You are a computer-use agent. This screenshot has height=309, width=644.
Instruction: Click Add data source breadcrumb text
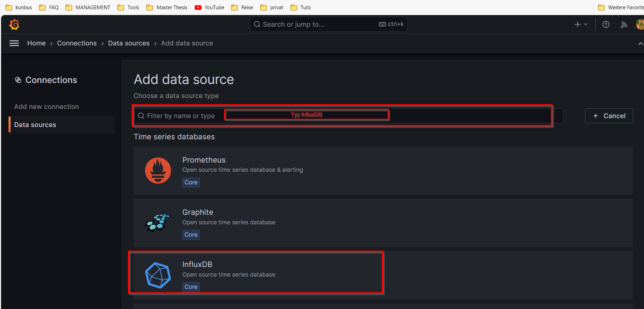187,43
